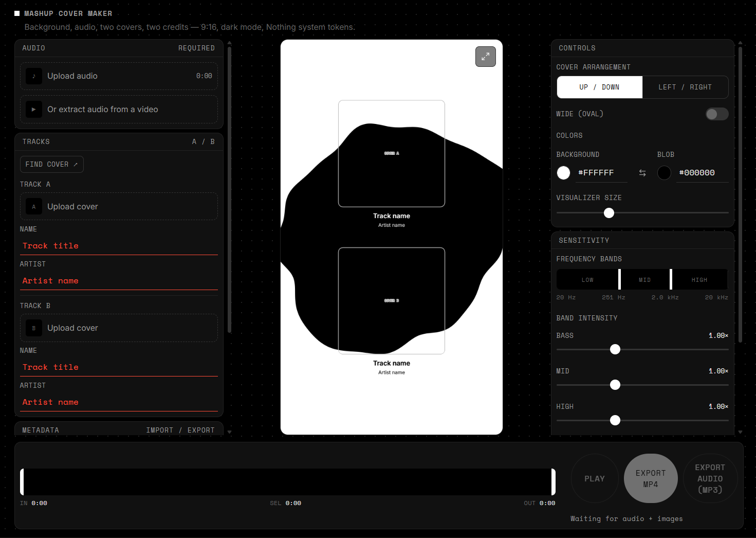Viewport: 756px width, 538px height.
Task: Click the Track A Track title field
Action: click(x=119, y=246)
